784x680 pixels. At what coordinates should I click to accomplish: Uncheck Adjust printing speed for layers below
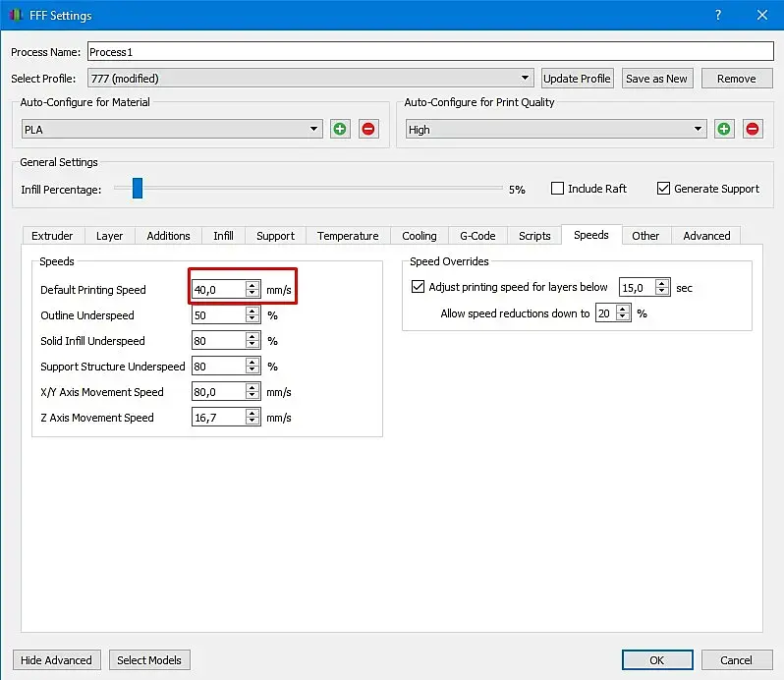pos(418,287)
